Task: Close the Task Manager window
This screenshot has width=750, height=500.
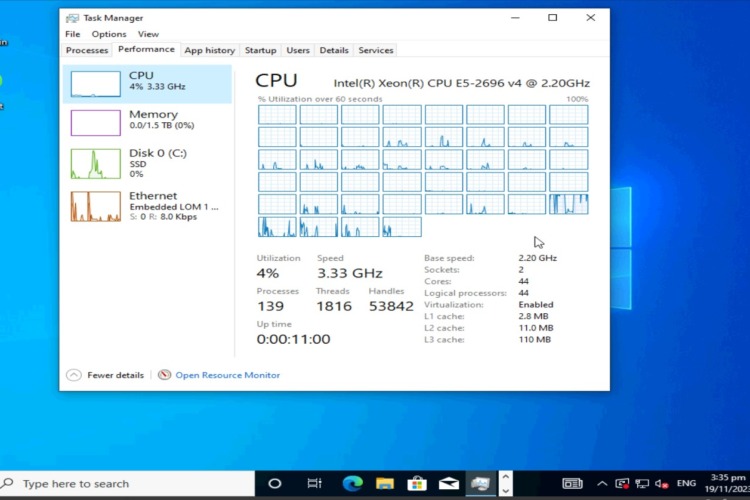Action: [591, 18]
